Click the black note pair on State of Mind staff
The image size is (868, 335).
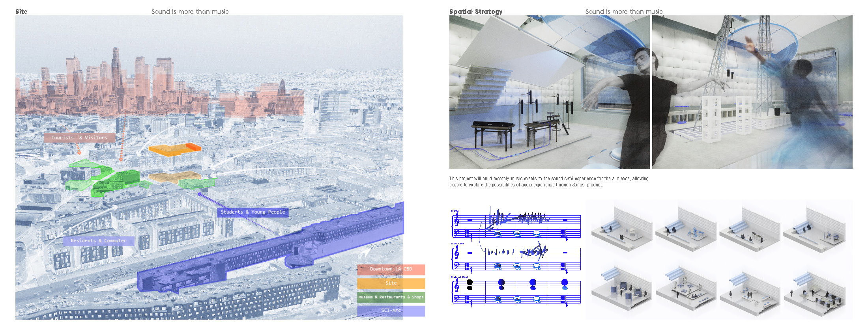[x=470, y=285]
